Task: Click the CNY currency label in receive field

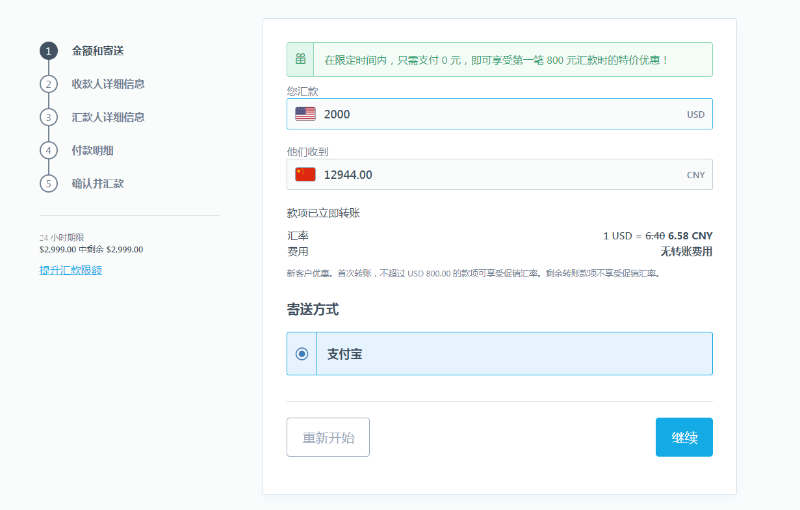Action: coord(695,175)
